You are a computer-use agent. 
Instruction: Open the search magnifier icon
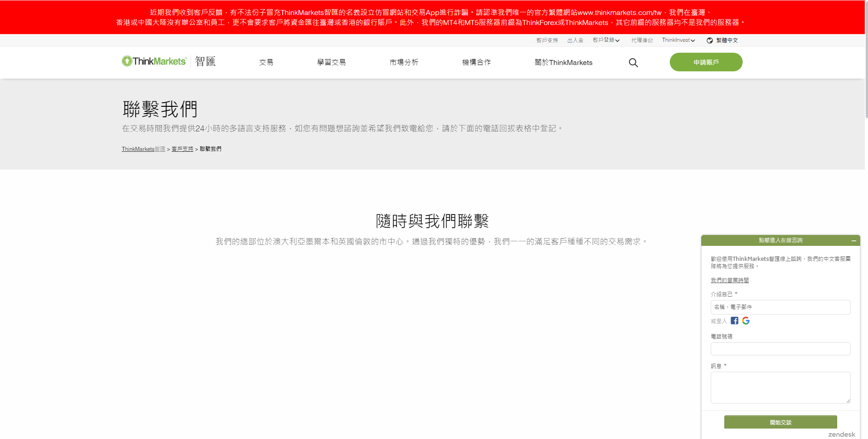point(633,63)
